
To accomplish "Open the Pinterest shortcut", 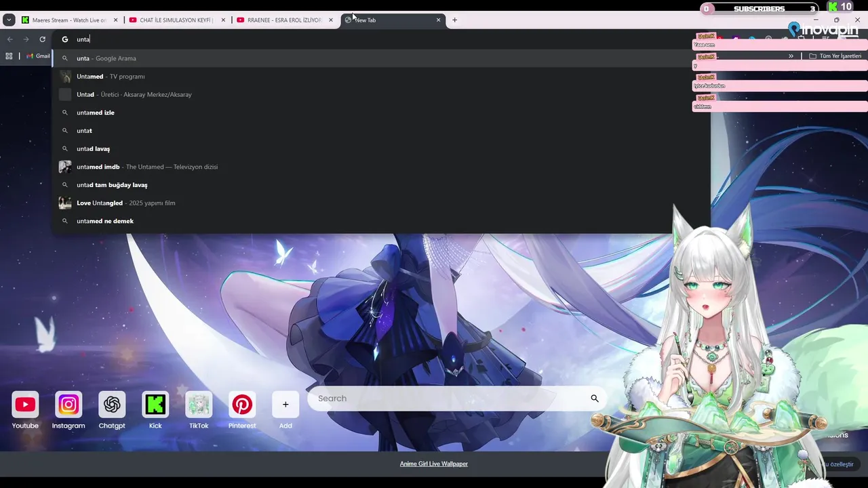I will coord(242,410).
